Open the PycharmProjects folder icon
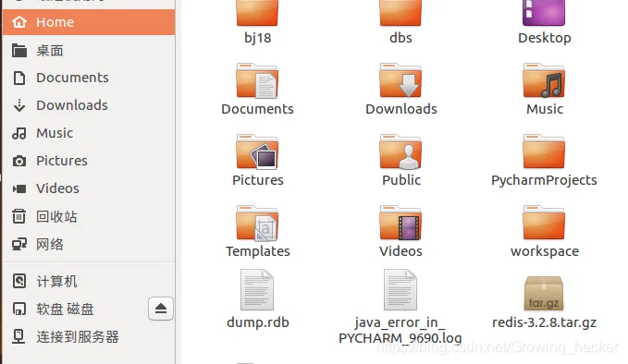Screen dimensions: 628x364 (544, 152)
